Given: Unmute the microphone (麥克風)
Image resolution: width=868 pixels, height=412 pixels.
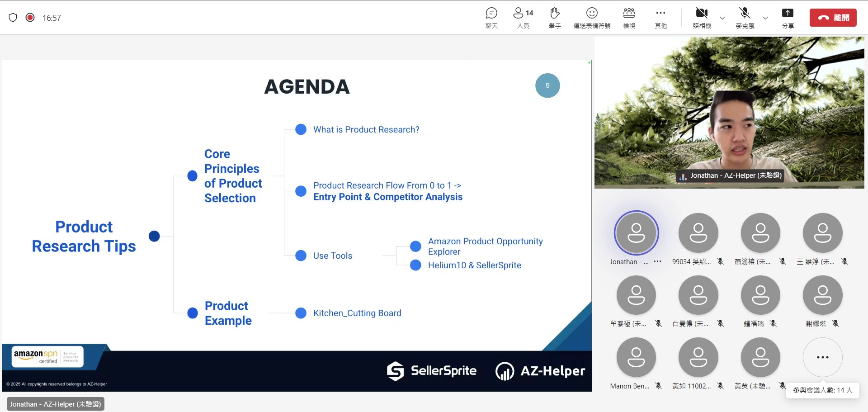Looking at the screenshot, I should (745, 18).
